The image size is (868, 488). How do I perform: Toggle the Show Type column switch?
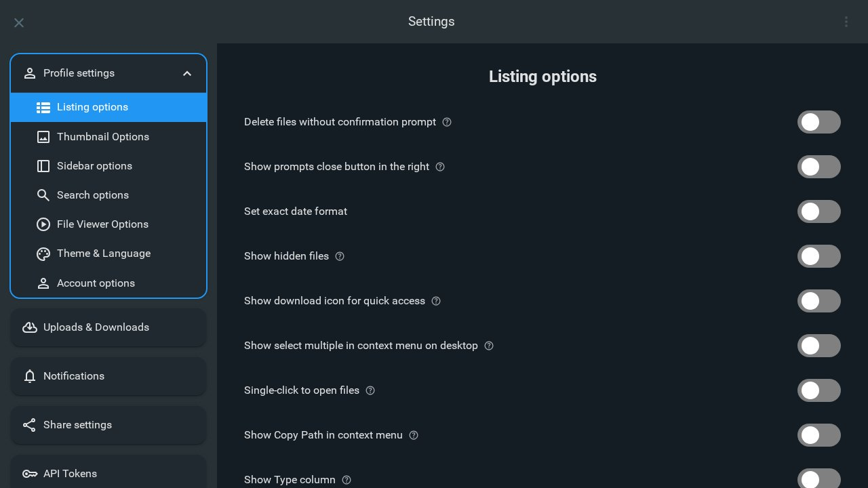coord(819,479)
